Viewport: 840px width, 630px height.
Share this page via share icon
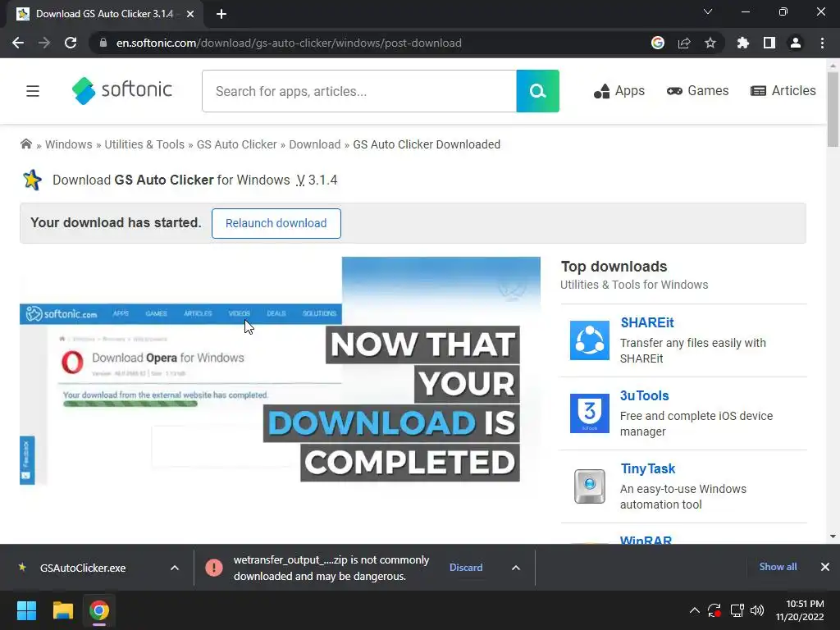[683, 43]
